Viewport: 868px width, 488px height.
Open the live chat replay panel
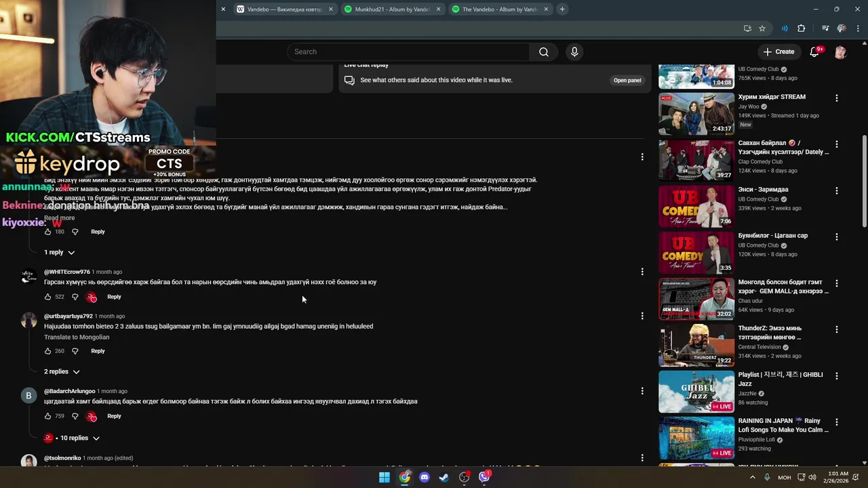click(627, 80)
